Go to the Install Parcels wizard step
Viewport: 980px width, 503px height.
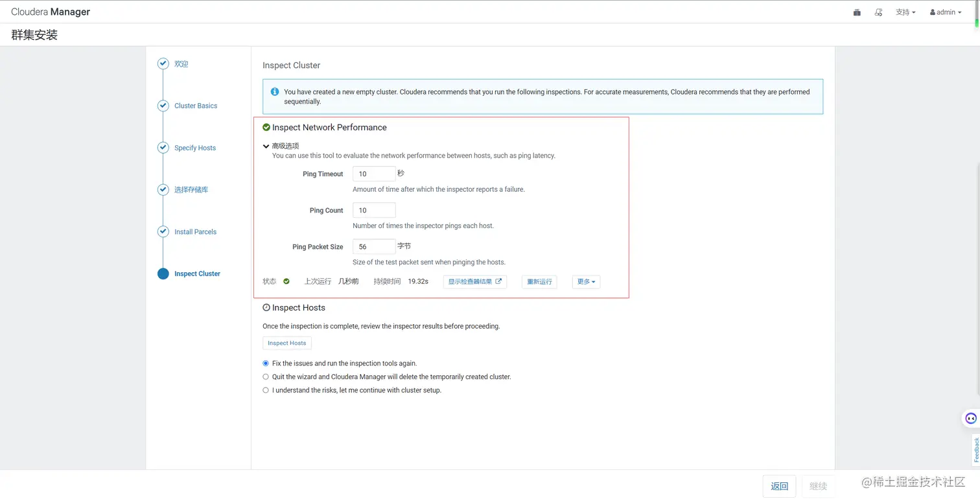coord(195,231)
